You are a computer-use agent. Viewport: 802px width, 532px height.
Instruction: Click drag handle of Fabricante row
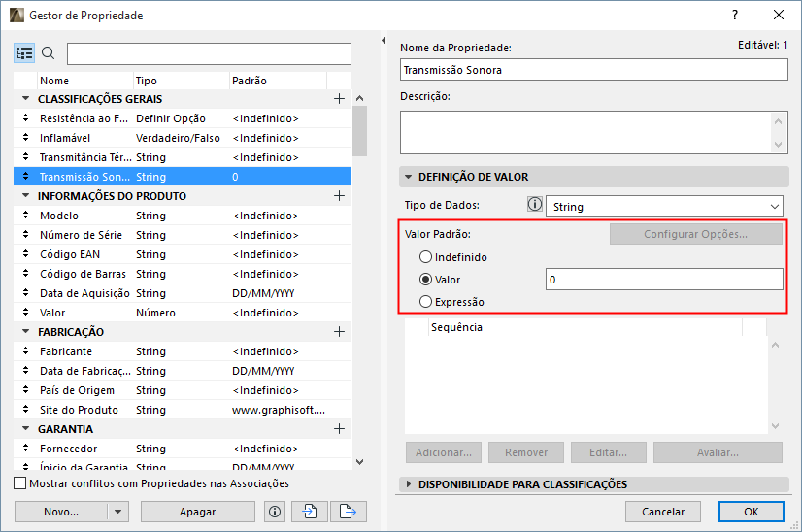[25, 351]
